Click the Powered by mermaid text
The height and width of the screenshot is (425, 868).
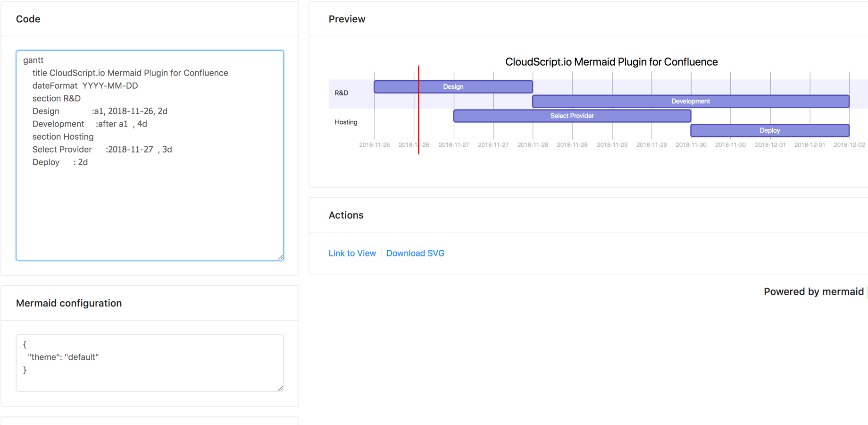(814, 291)
